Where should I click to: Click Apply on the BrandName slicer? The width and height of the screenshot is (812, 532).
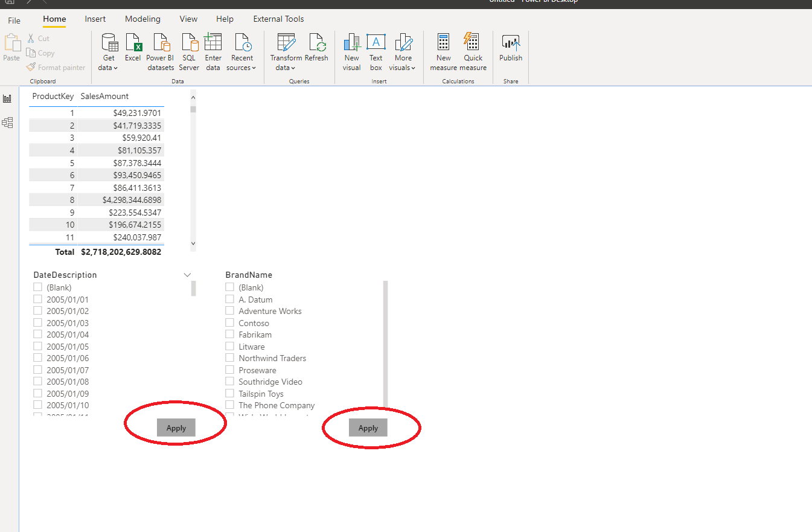(x=368, y=428)
